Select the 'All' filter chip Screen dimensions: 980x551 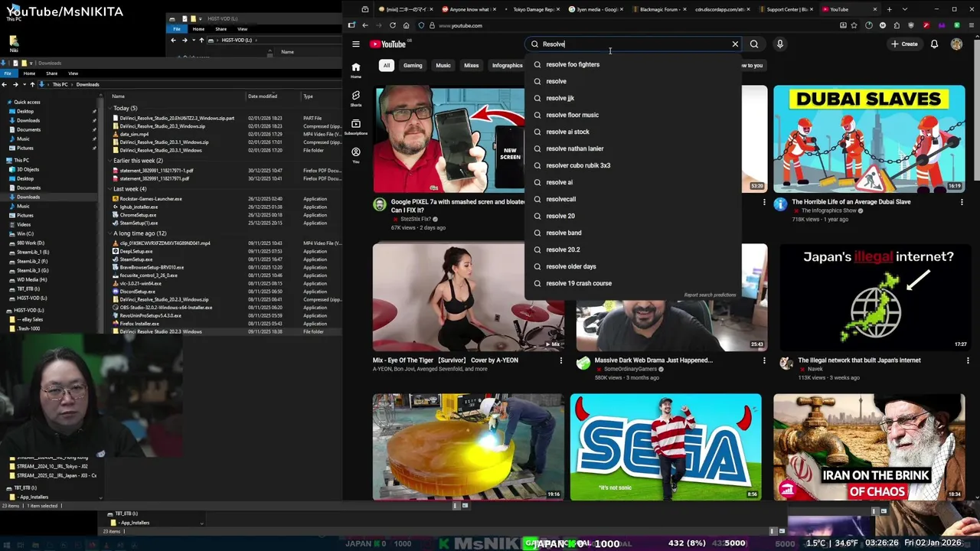[x=387, y=66]
